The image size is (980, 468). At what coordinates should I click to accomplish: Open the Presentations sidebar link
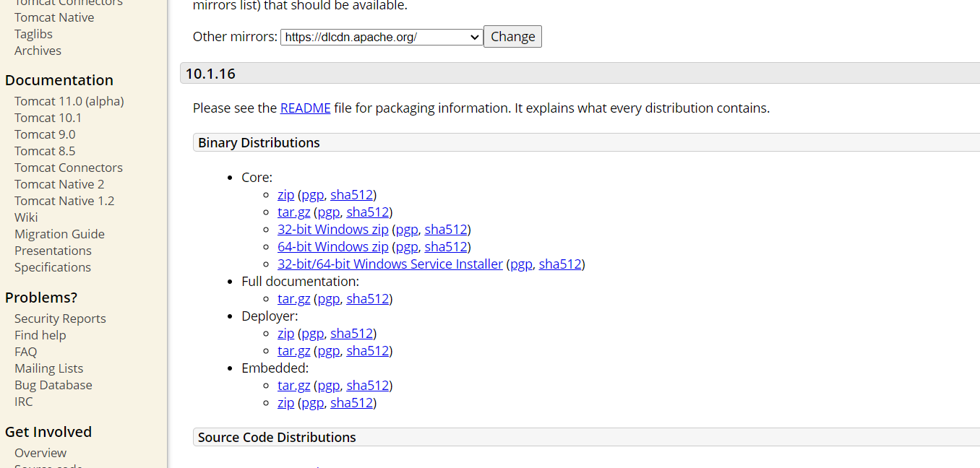click(x=53, y=251)
